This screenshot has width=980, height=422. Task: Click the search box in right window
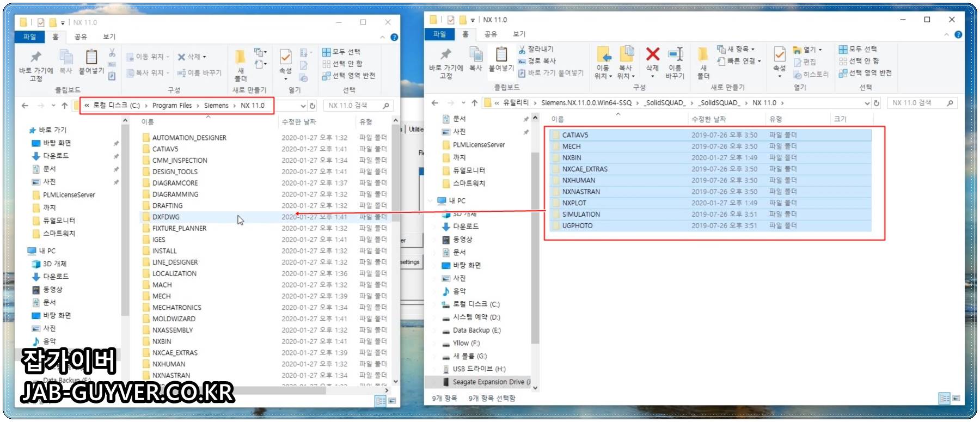point(922,103)
